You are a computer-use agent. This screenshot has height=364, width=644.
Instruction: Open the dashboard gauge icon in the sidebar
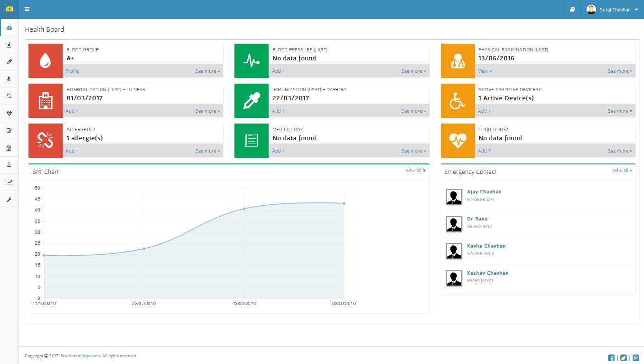point(9,28)
